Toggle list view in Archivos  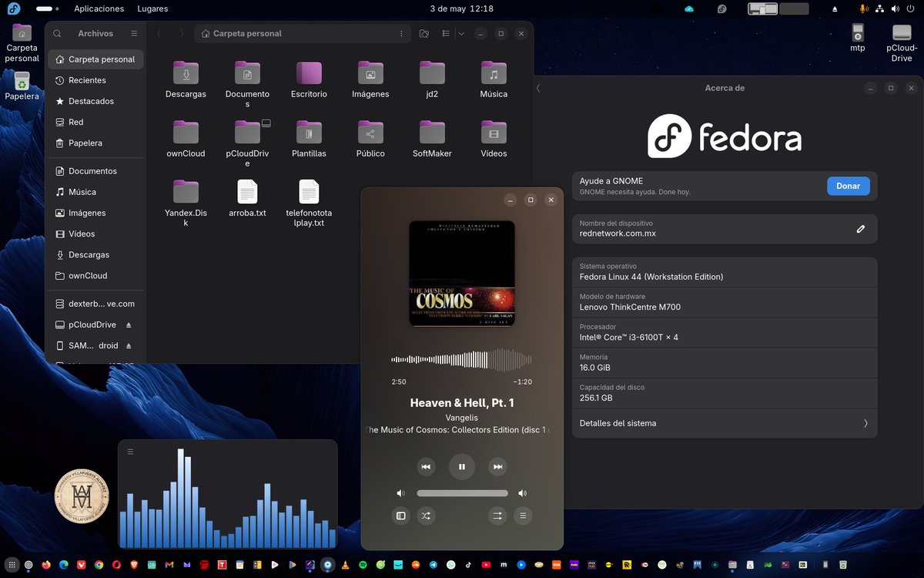[x=446, y=33]
